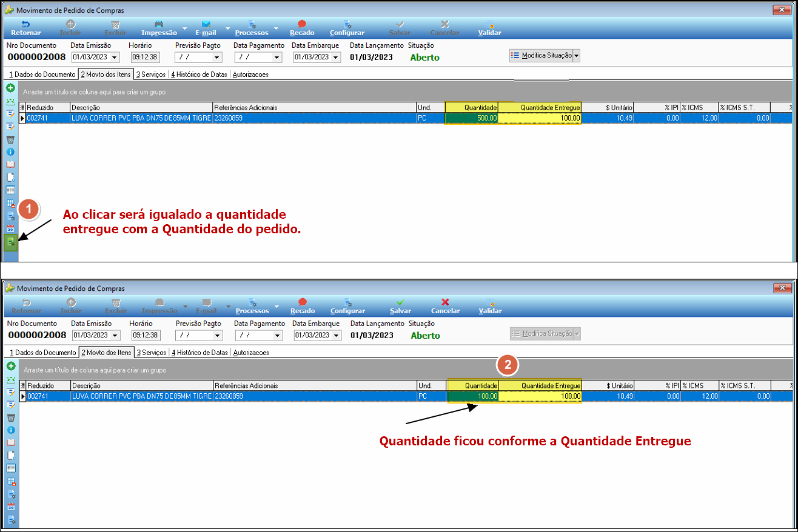This screenshot has width=798, height=532.
Task: Open the Previsão Pagto date dropdown in the upper window
Action: [x=218, y=57]
